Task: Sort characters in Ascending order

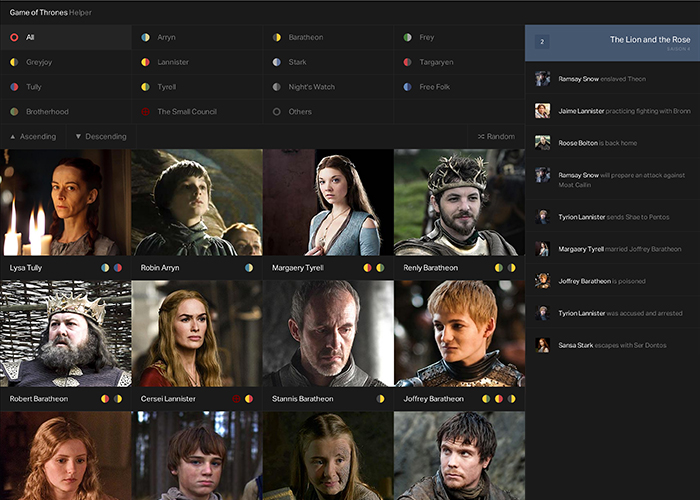Action: (x=33, y=137)
